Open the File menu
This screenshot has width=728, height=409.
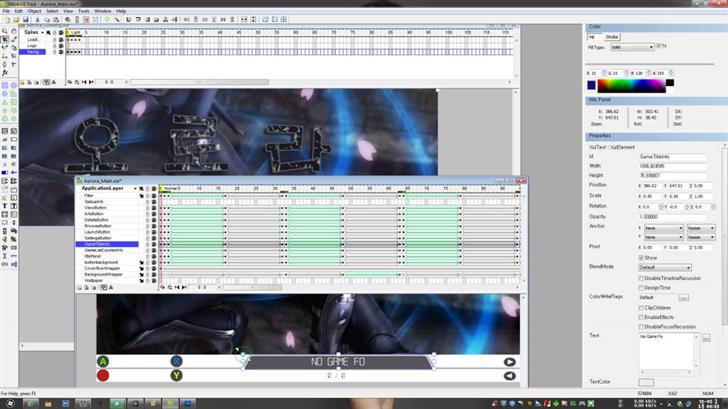pos(6,11)
